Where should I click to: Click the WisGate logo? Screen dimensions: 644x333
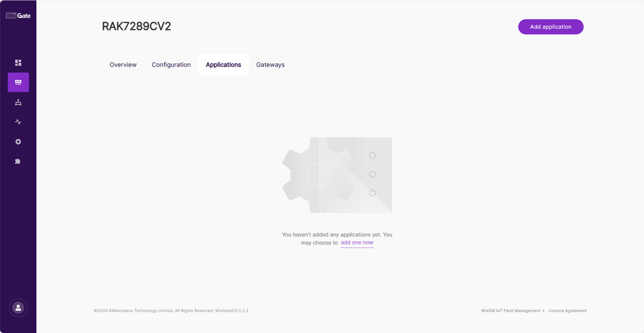pyautogui.click(x=18, y=16)
